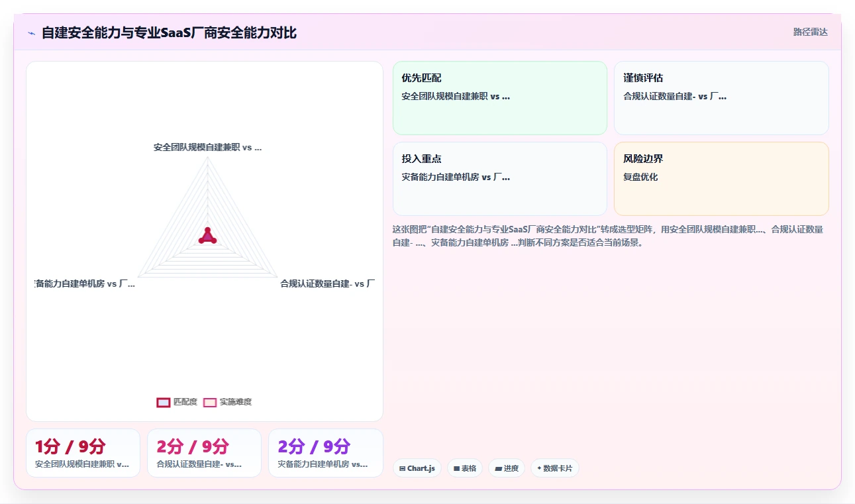Screen dimensions: 855x504
Task: Click the lightning icon beside the title
Action: point(31,33)
